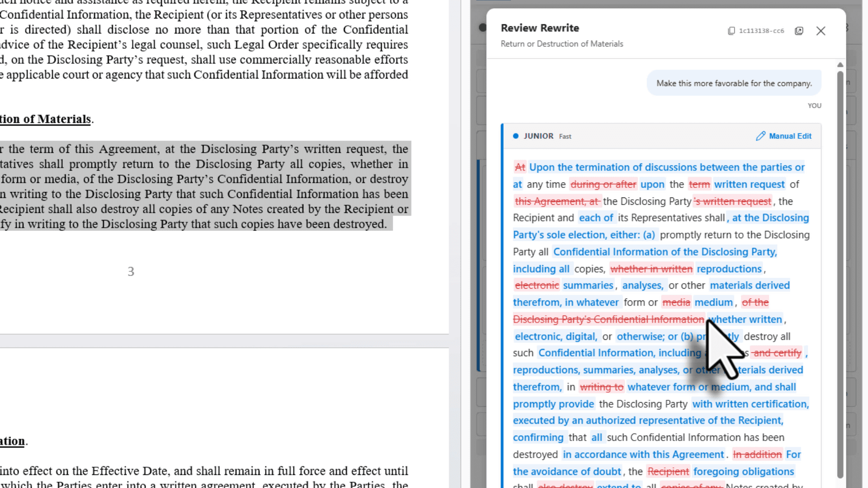Screen dimensions: 868x488
Task: Click the copy icon beside ID 1c113138-cc6
Action: (731, 31)
